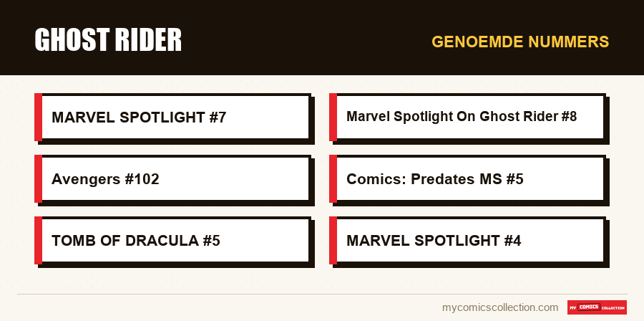This screenshot has width=644, height=321.
Task: Click the horizontal divider line above footer
Action: click(x=322, y=294)
